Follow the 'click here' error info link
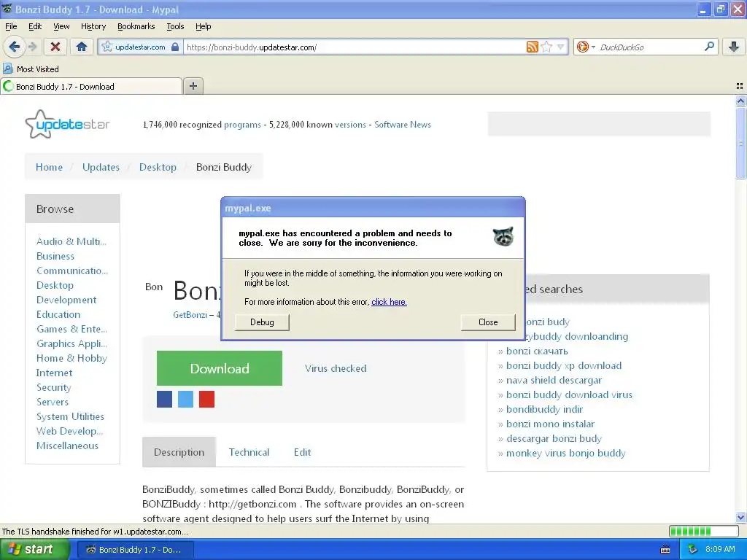This screenshot has height=560, width=747. coord(389,302)
